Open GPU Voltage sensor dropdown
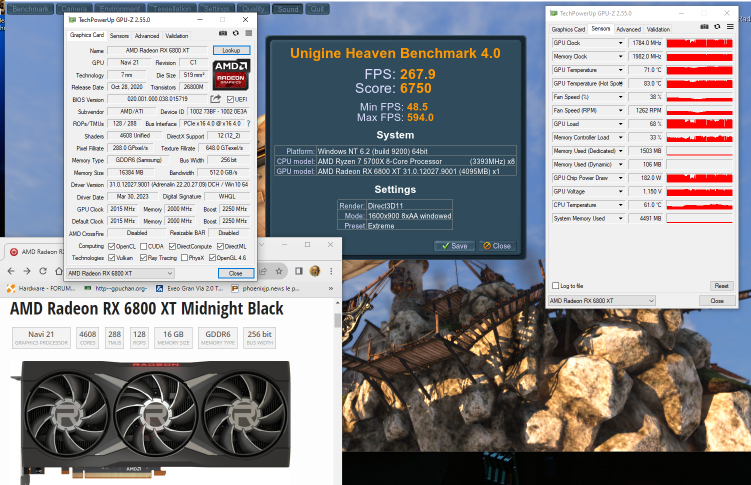The image size is (751, 485). click(621, 192)
